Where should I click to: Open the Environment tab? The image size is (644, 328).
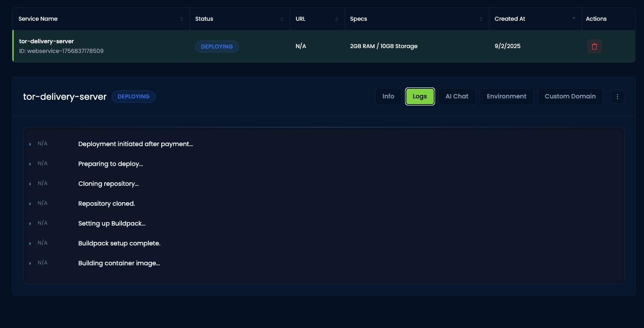click(507, 96)
